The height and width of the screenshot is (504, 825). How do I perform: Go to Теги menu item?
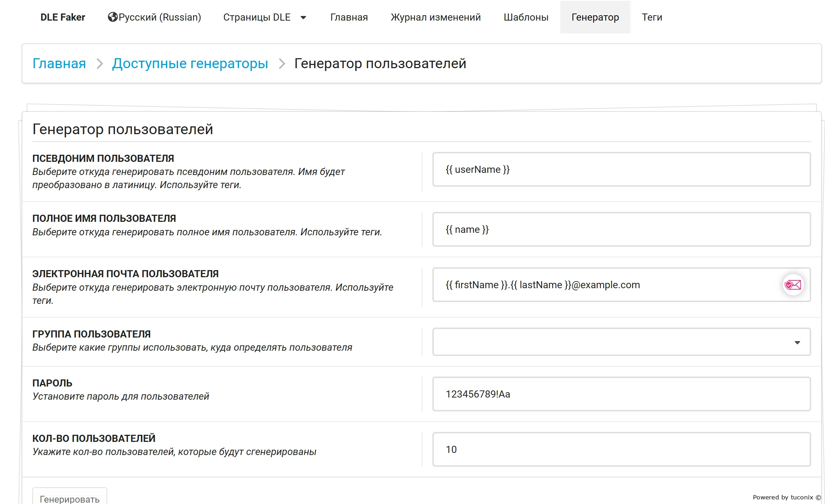pyautogui.click(x=652, y=17)
